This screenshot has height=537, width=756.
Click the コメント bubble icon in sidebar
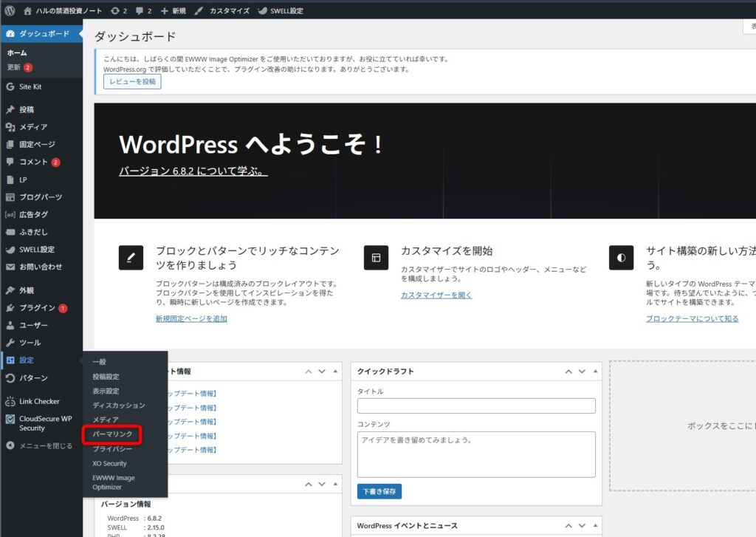(10, 162)
